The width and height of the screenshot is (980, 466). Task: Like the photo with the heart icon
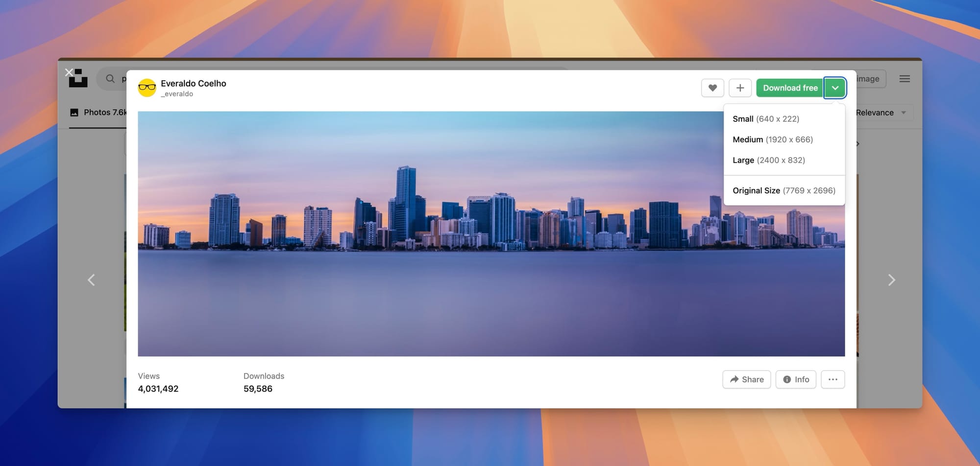tap(712, 88)
